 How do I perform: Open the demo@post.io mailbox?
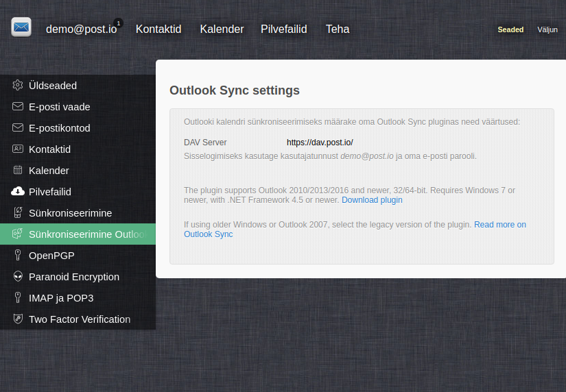point(81,29)
